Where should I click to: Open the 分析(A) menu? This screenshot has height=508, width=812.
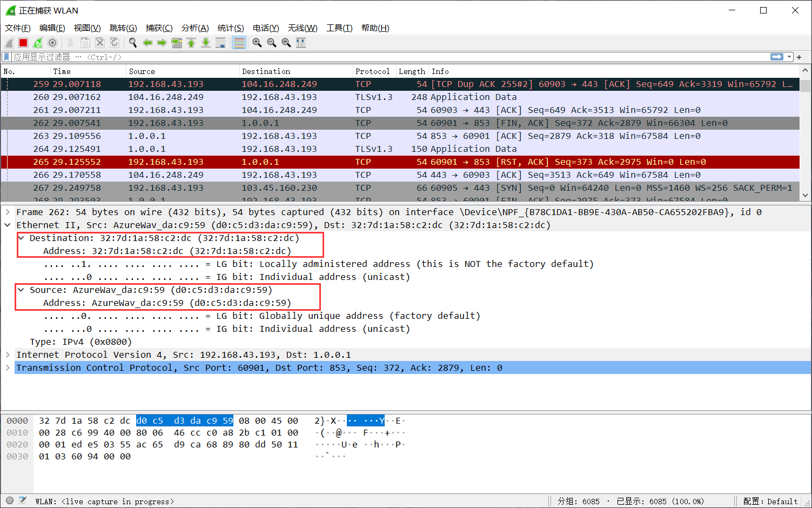pyautogui.click(x=195, y=28)
